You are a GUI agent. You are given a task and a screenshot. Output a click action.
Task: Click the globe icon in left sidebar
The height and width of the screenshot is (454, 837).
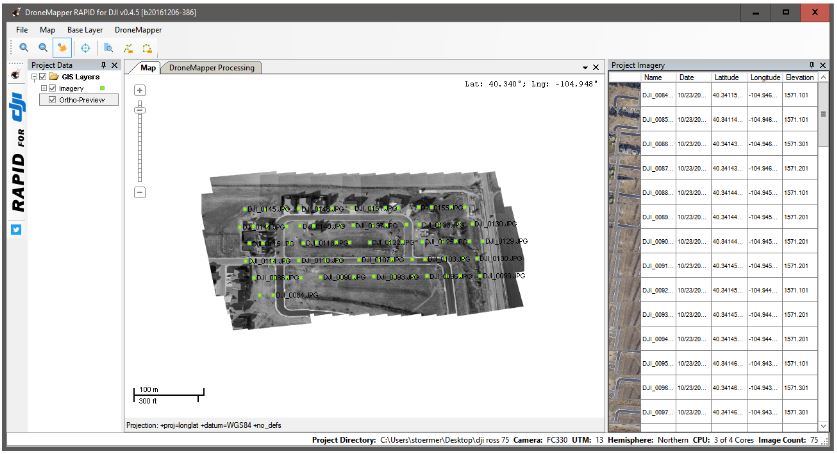tap(15, 75)
